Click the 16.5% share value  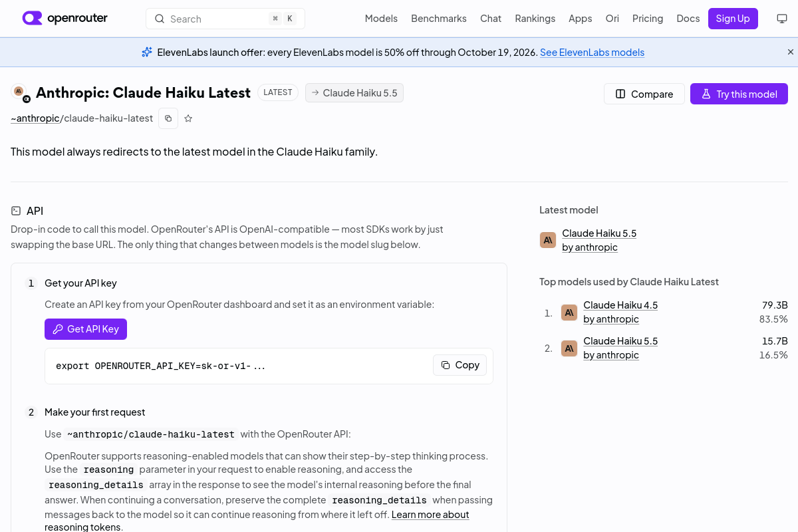(x=773, y=354)
